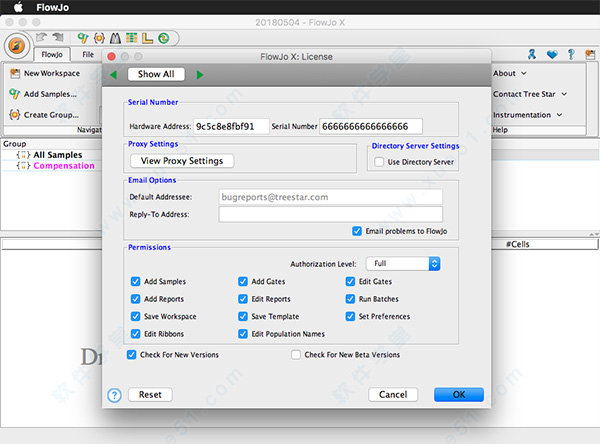Click the icon beside Create Group... label
Viewport: 600px width, 444px height.
15,114
